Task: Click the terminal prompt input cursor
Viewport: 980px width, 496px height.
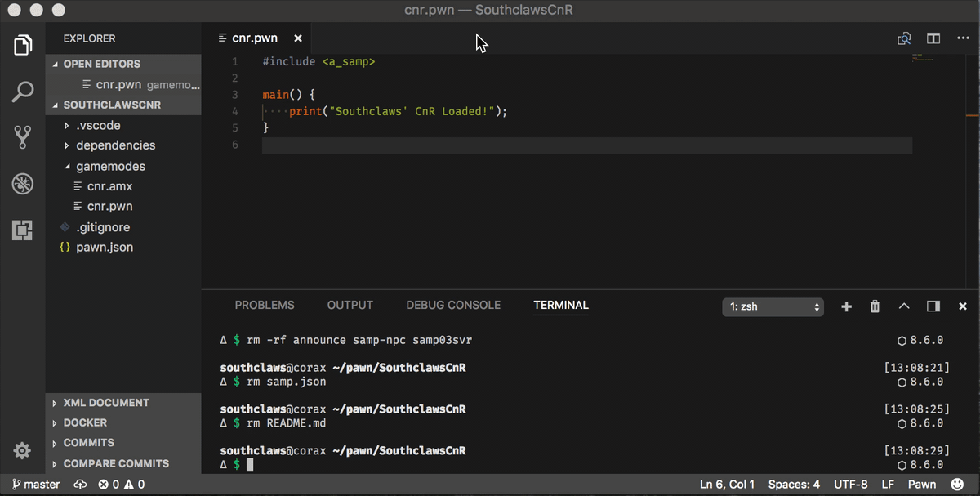Action: coord(250,464)
